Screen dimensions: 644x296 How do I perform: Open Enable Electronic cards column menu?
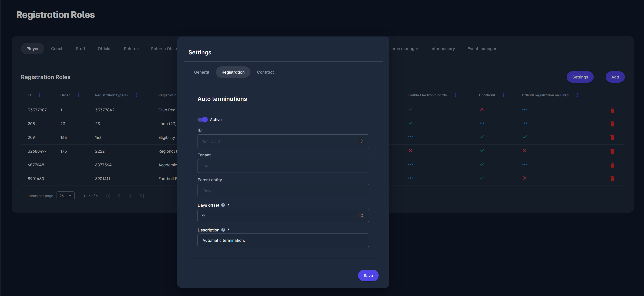click(455, 95)
